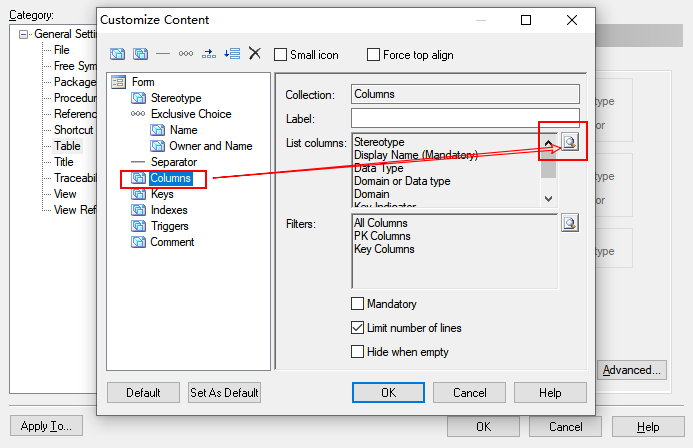The width and height of the screenshot is (693, 448).
Task: Click the Add Attribute toolbar icon (first icon)
Action: (118, 54)
